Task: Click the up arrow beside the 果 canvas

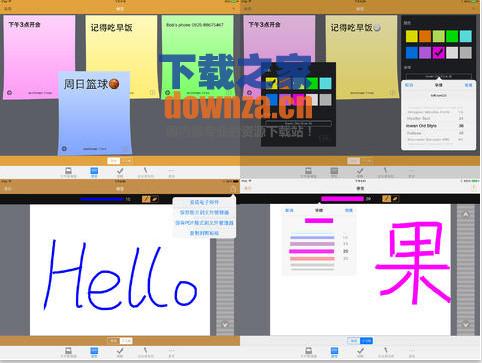Action: click(465, 214)
